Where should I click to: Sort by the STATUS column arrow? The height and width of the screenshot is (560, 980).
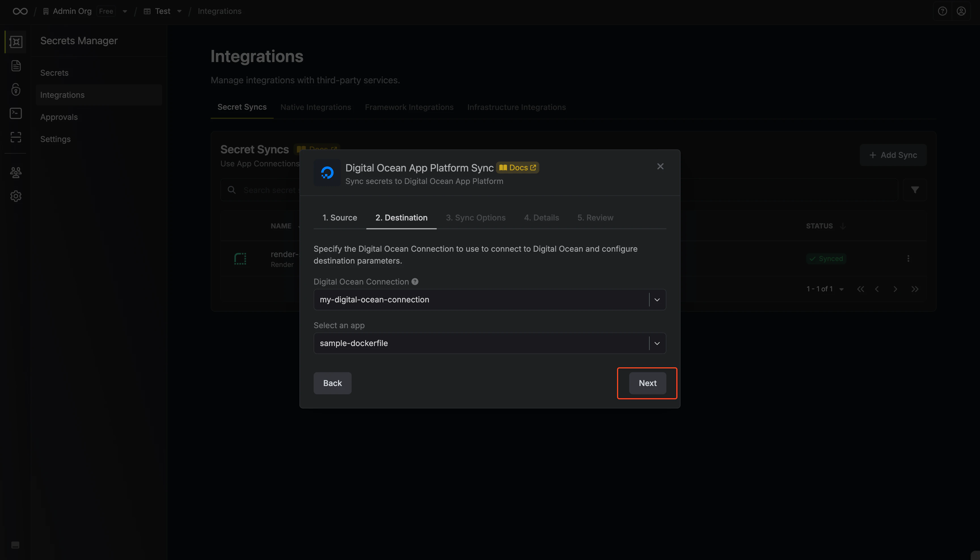[x=843, y=226]
